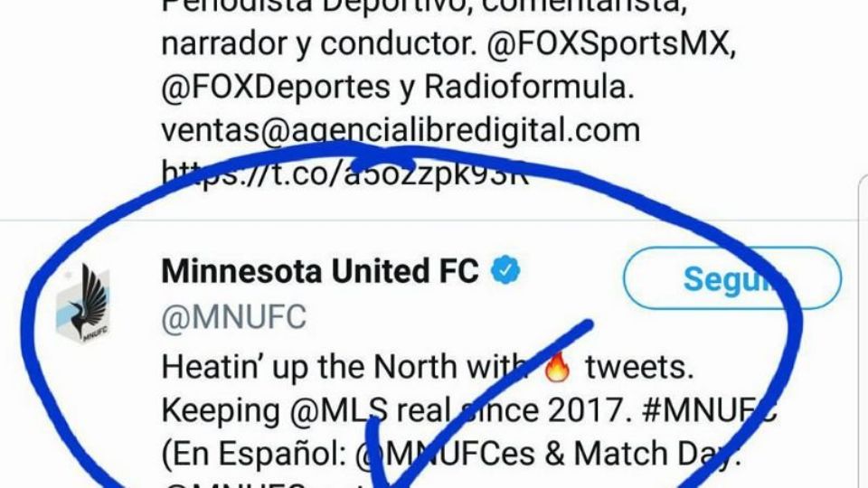Viewport: 868px width, 488px height.
Task: Open the @FOXDeportes mention
Action: [x=276, y=87]
